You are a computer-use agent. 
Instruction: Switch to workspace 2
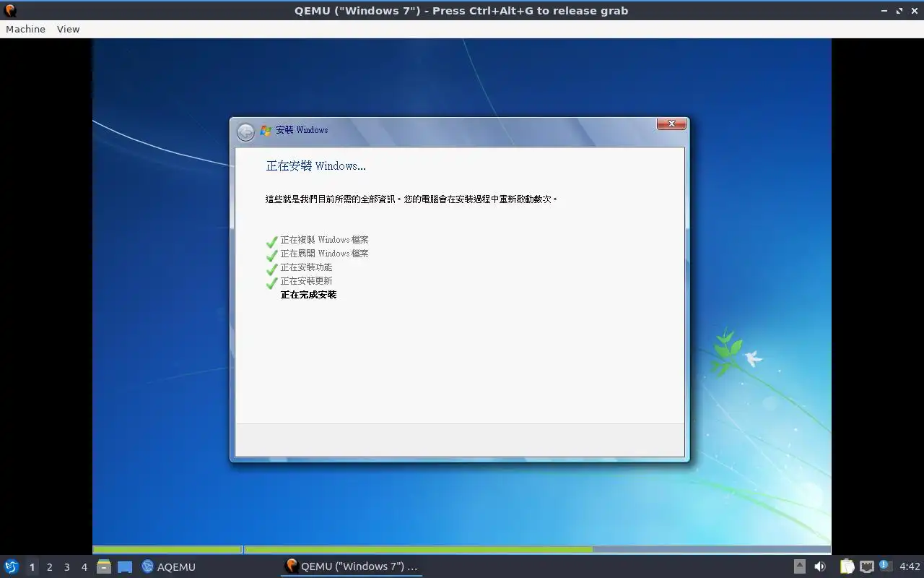[x=49, y=567]
